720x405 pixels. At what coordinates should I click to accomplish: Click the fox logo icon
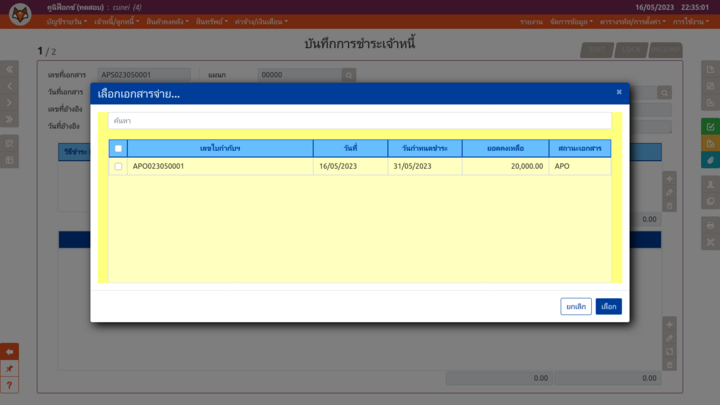pos(20,14)
